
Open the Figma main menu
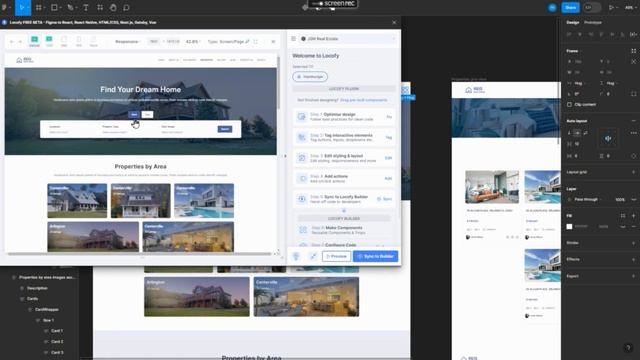click(4, 7)
